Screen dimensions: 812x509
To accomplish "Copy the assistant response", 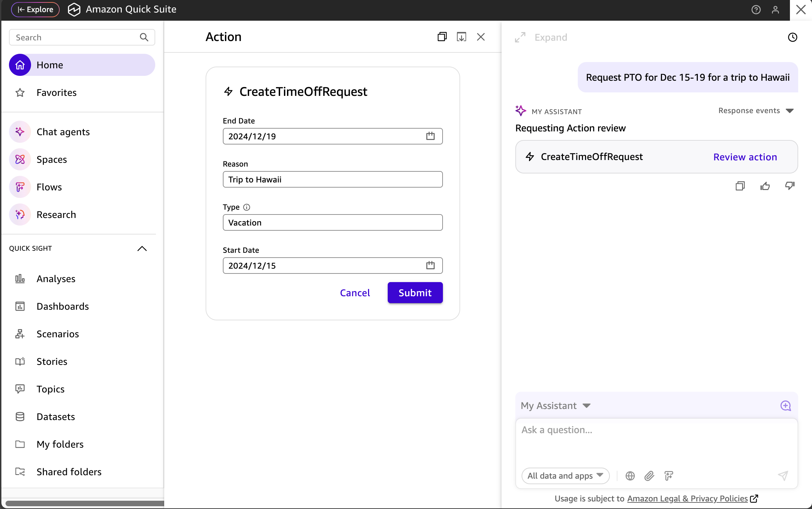I will point(740,186).
